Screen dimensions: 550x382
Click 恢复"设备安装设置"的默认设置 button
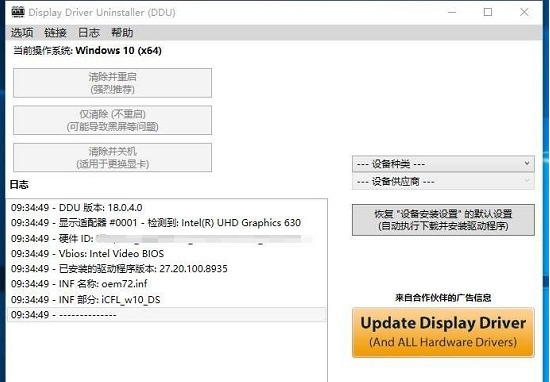443,220
